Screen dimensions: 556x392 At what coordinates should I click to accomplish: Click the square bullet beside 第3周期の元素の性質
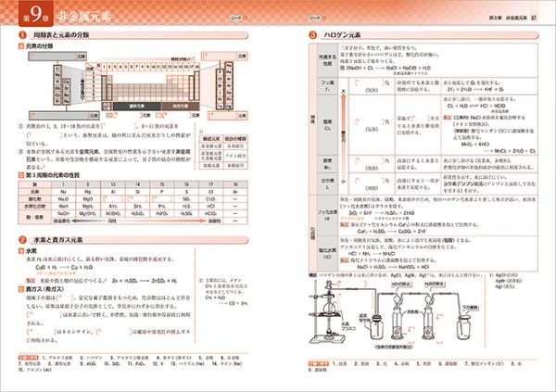click(21, 175)
